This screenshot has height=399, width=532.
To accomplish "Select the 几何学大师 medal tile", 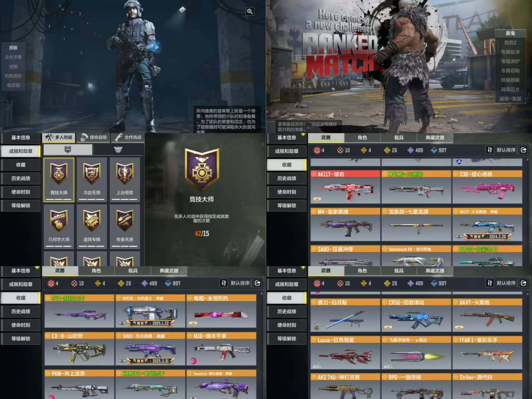I will coord(59,226).
